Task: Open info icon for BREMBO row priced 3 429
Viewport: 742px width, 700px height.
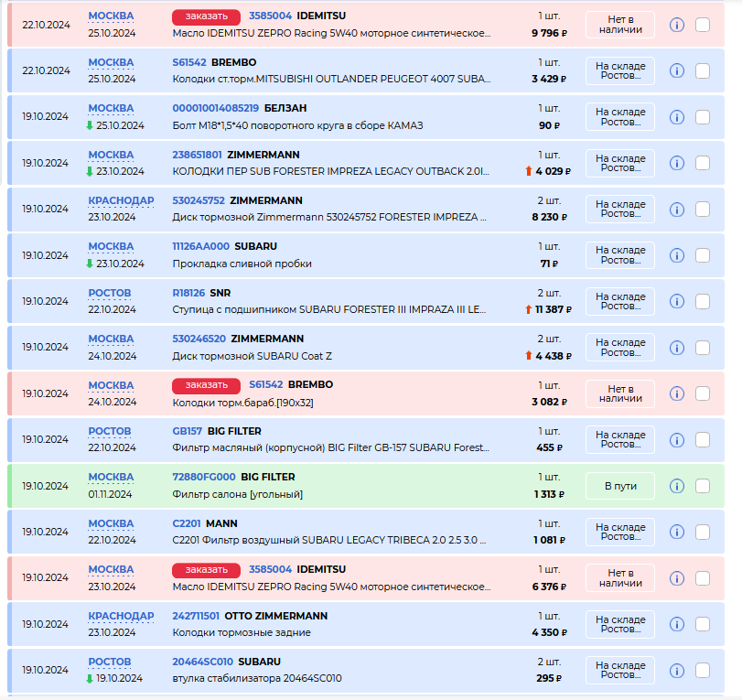Action: [677, 71]
